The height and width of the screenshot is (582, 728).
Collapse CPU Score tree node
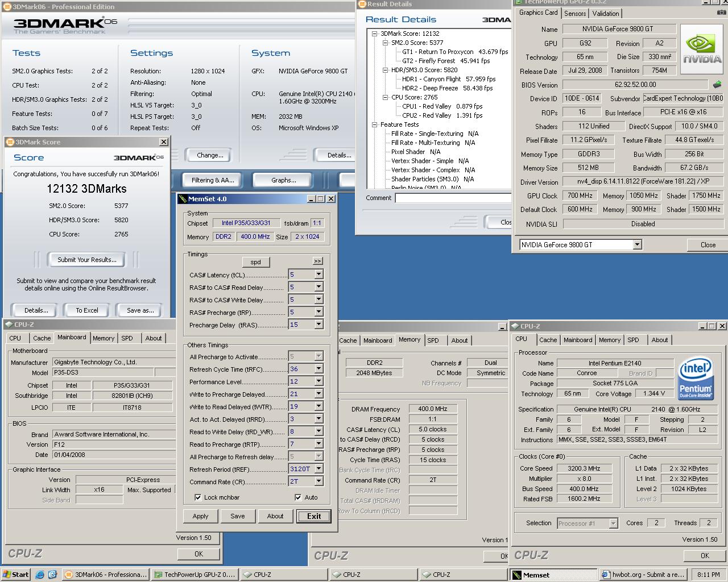[386, 97]
